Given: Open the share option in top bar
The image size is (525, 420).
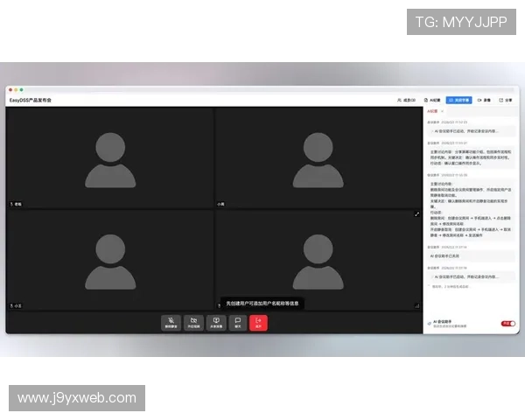Looking at the screenshot, I should click(506, 101).
